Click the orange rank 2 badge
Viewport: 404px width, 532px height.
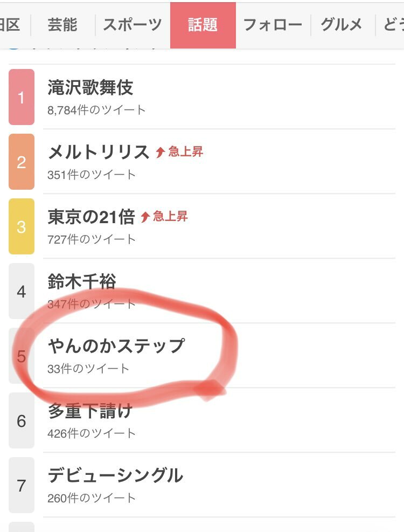tap(22, 162)
